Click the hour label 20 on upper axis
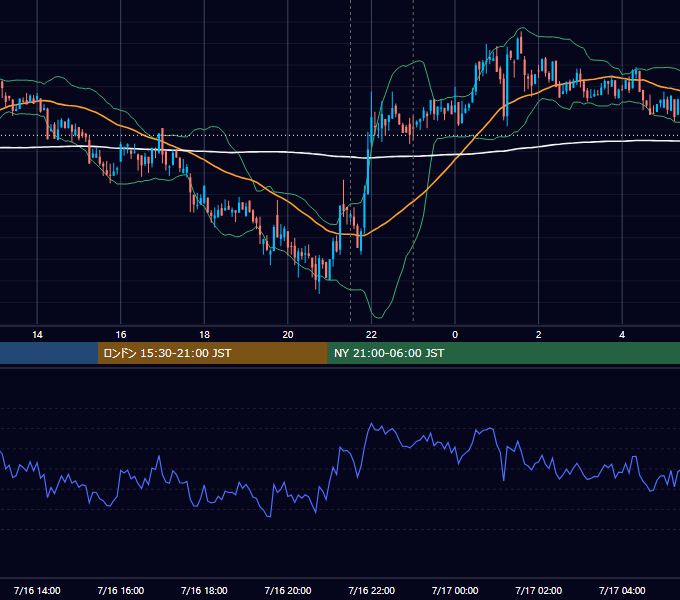680x600 pixels. (288, 335)
